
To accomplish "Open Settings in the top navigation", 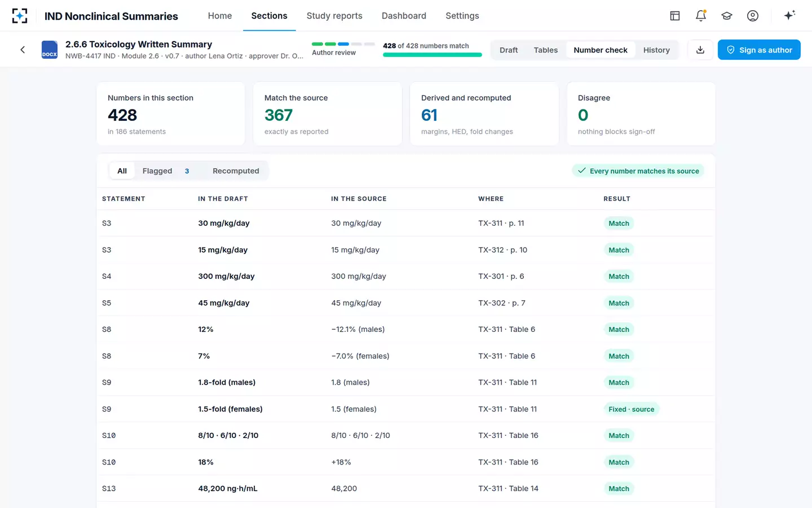I will (462, 16).
